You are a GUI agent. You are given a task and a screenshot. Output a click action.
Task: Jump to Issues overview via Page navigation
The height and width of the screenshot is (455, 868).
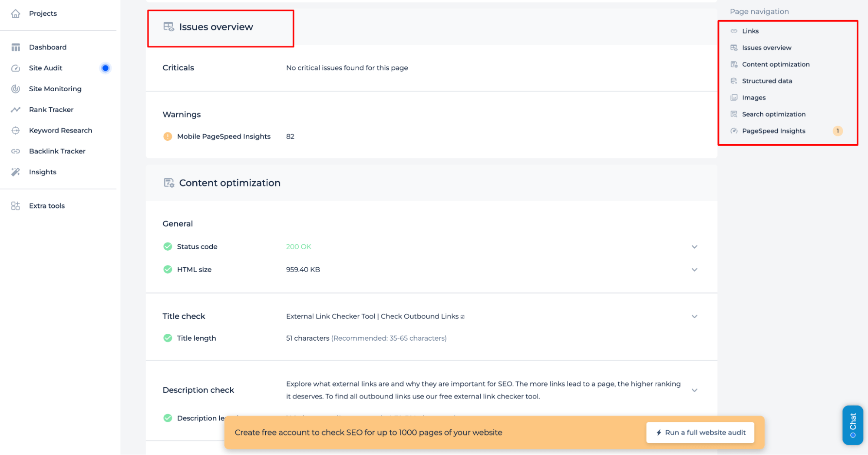766,48
